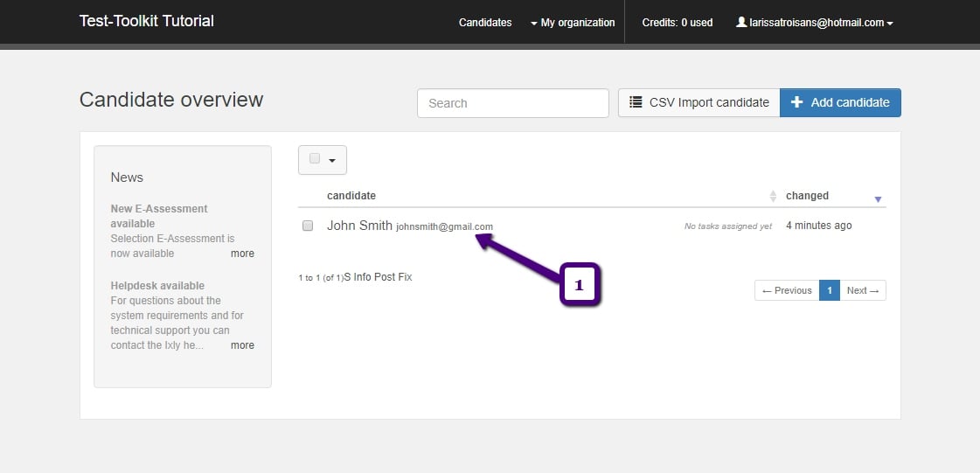Expand the My organization dropdown menu
Image resolution: width=980 pixels, height=473 pixels.
point(572,23)
